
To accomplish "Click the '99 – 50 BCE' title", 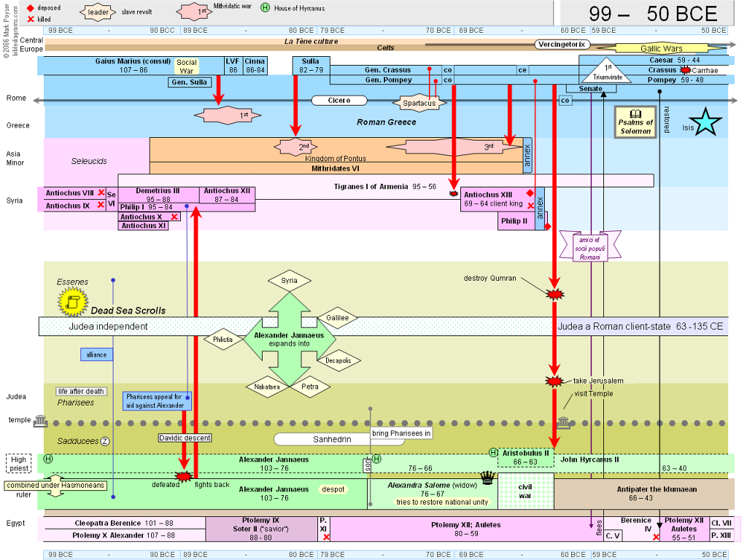I will (653, 14).
